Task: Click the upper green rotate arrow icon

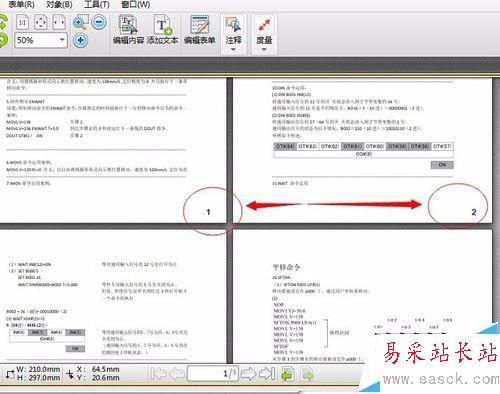Action: (x=2, y=22)
